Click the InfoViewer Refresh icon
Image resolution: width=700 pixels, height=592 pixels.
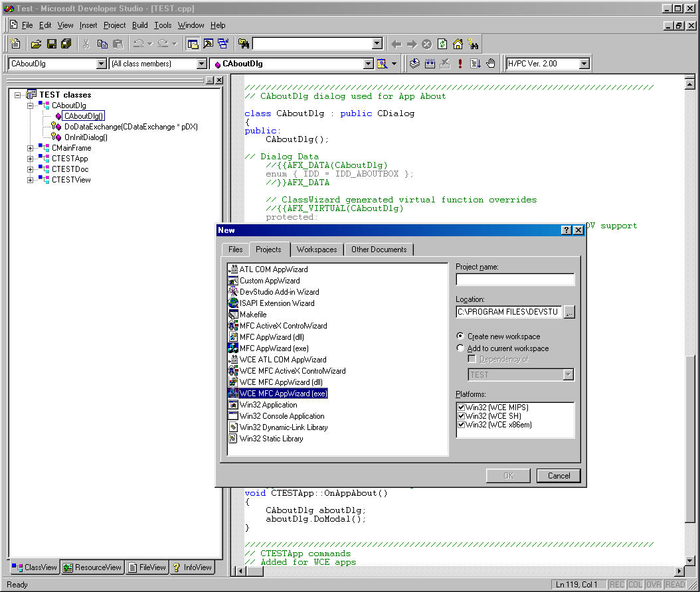coord(442,44)
